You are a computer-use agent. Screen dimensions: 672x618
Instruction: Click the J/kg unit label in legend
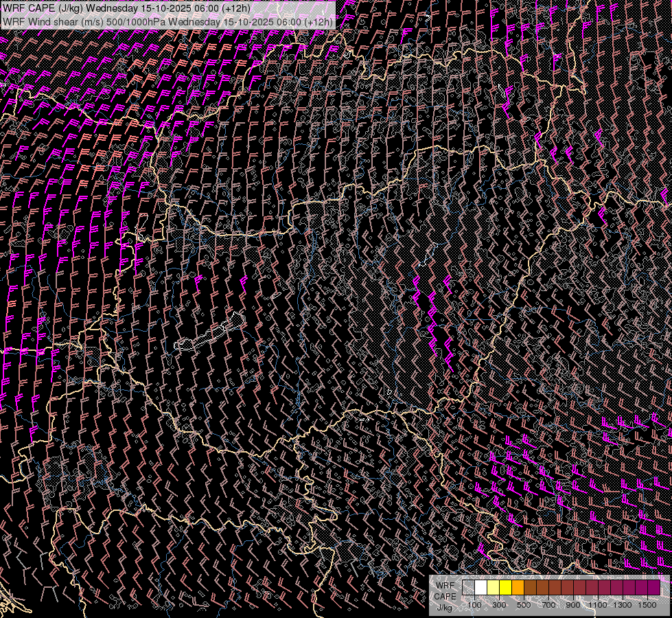(445, 607)
